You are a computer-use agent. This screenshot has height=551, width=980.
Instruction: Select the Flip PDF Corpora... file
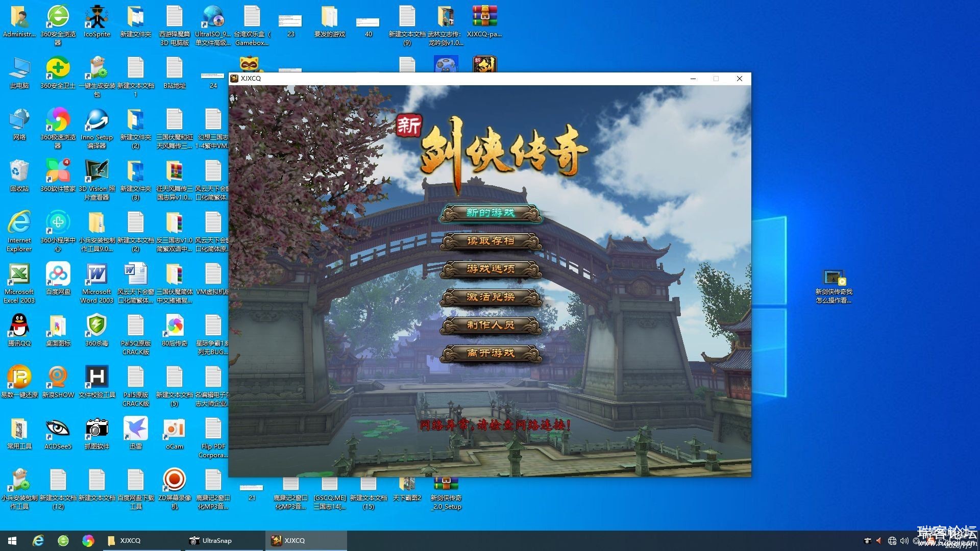(x=213, y=437)
